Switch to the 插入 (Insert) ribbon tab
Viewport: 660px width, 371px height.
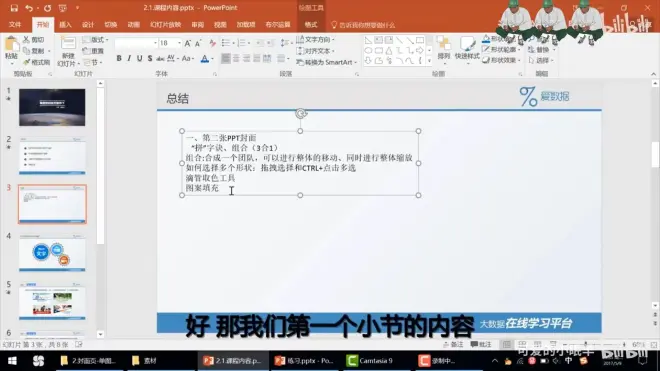click(x=65, y=25)
